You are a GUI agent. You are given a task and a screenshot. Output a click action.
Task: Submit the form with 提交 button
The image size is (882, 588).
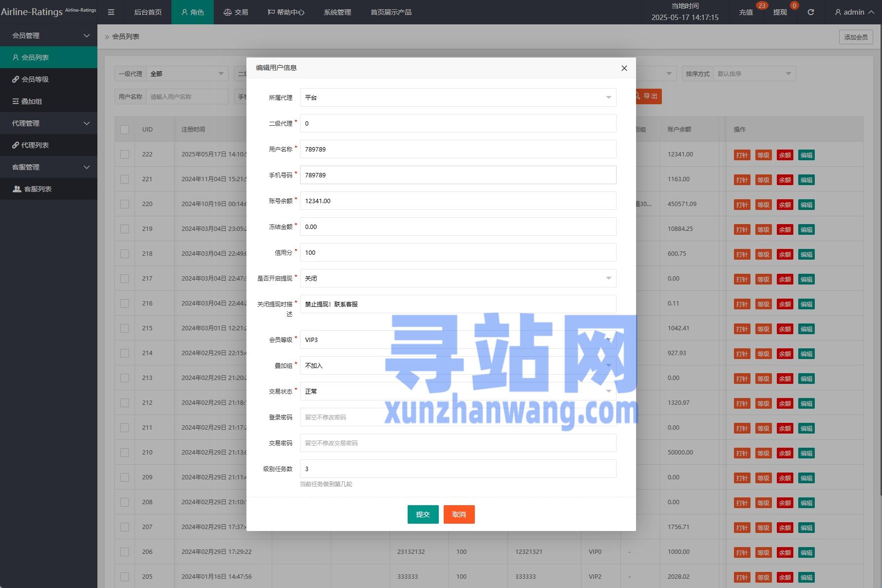[423, 514]
